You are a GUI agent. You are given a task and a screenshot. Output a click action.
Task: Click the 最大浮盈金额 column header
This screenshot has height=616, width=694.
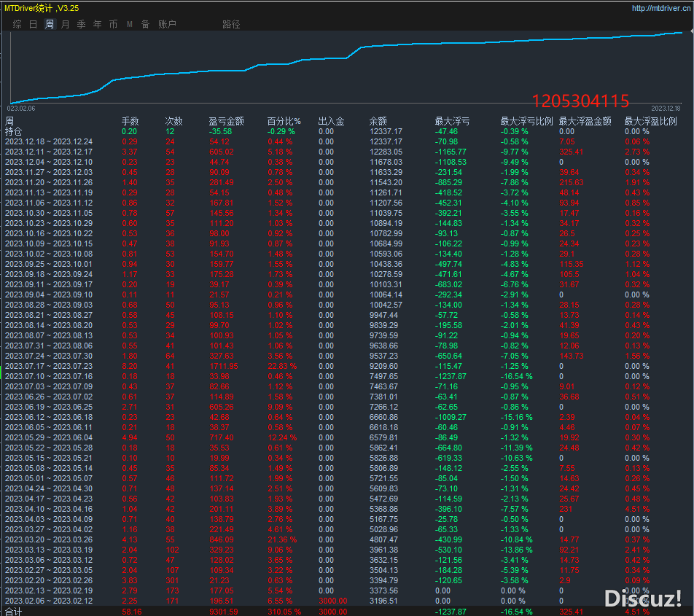click(585, 121)
